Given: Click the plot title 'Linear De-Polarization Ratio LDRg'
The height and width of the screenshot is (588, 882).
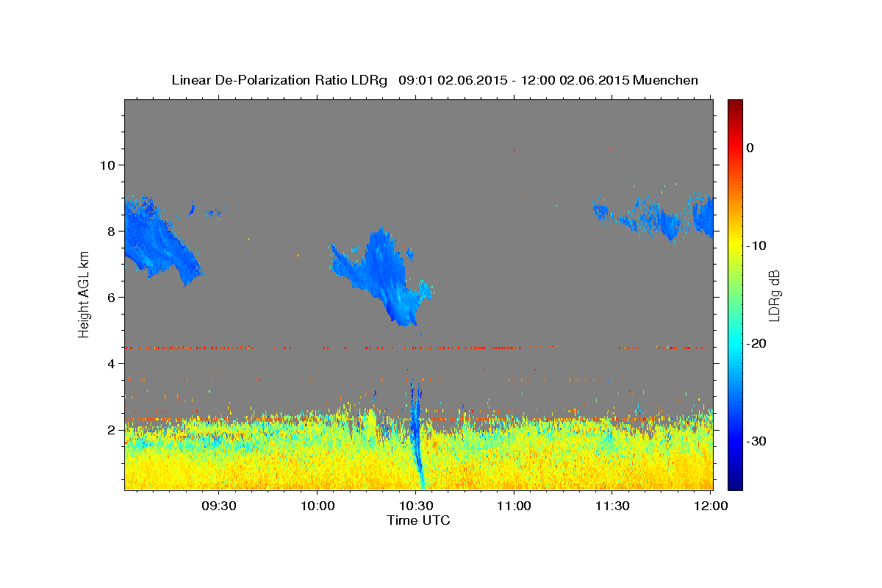Looking at the screenshot, I should tap(279, 80).
